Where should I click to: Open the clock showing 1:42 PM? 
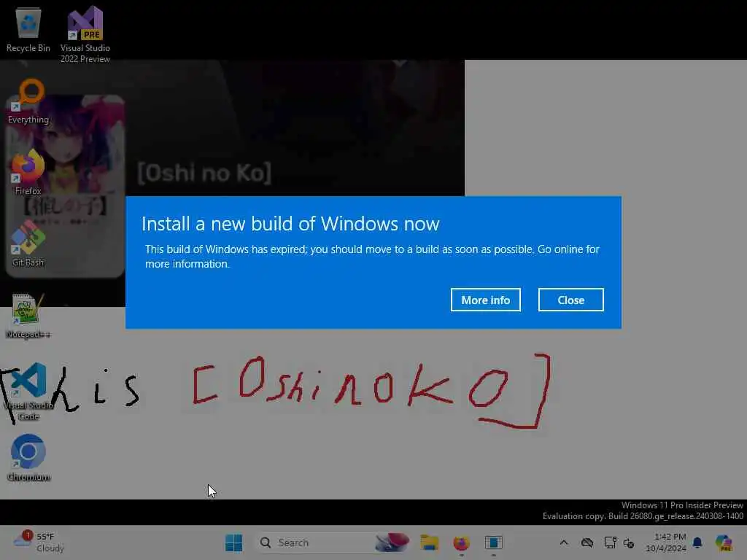tap(665, 542)
